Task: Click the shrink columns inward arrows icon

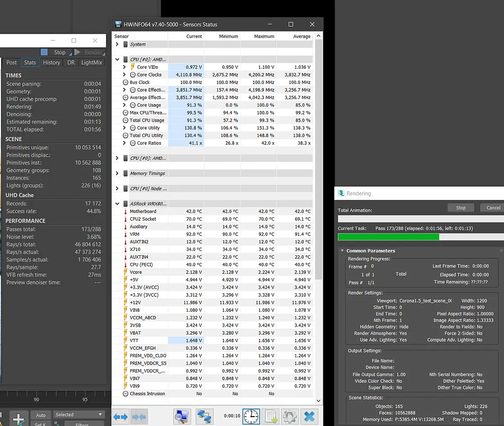Action: [x=139, y=417]
